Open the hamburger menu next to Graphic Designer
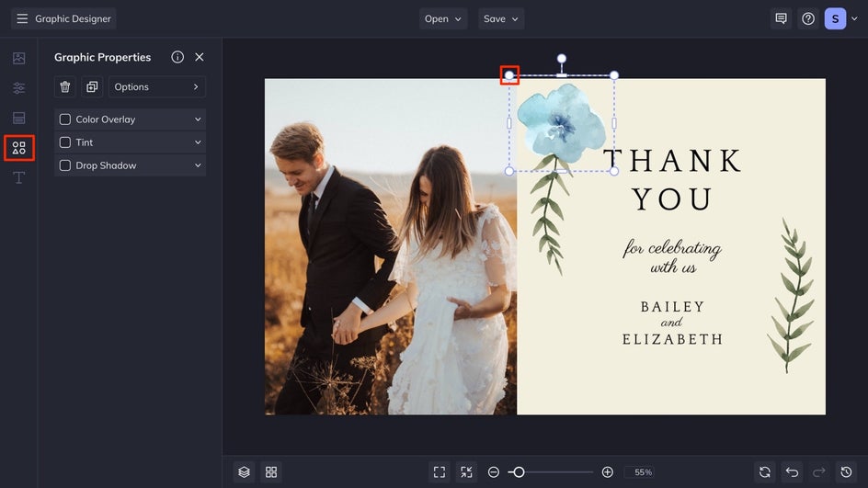The height and width of the screenshot is (488, 868). (22, 18)
